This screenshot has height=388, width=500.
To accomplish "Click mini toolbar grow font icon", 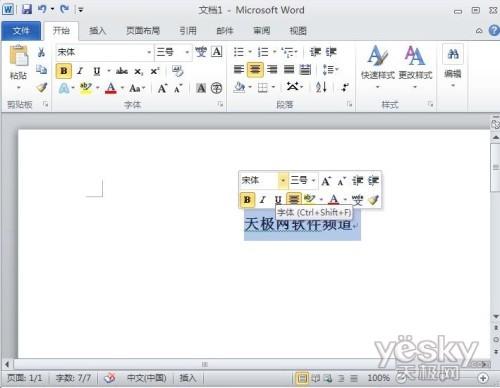I will click(x=326, y=181).
